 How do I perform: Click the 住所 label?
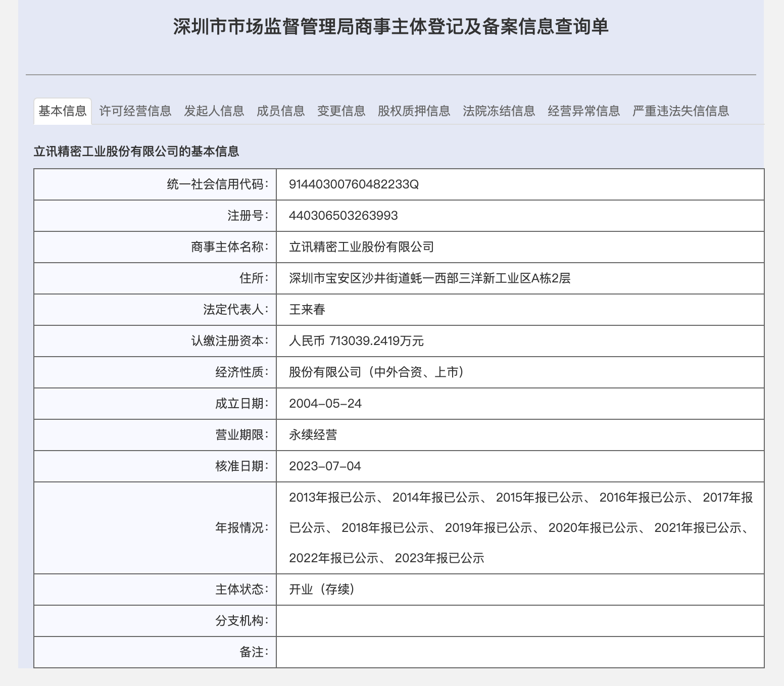[x=254, y=278]
